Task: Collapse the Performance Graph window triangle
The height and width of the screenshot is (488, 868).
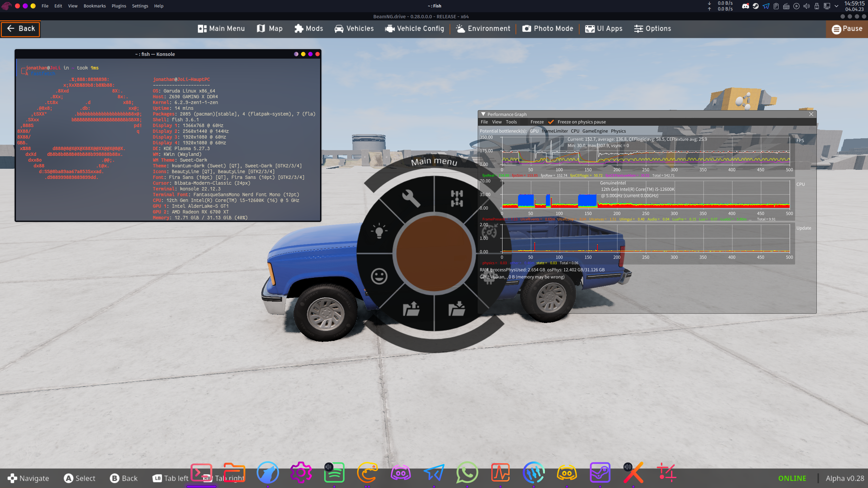Action: 483,114
